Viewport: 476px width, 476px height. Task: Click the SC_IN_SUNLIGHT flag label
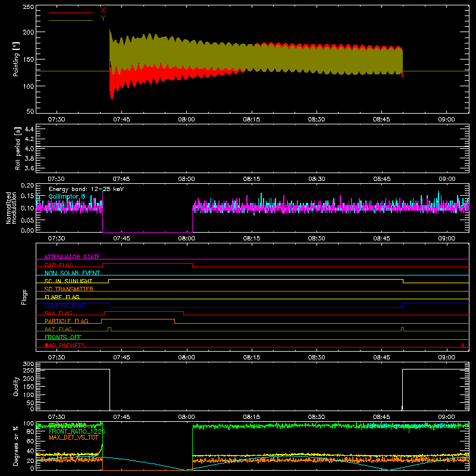(68, 281)
